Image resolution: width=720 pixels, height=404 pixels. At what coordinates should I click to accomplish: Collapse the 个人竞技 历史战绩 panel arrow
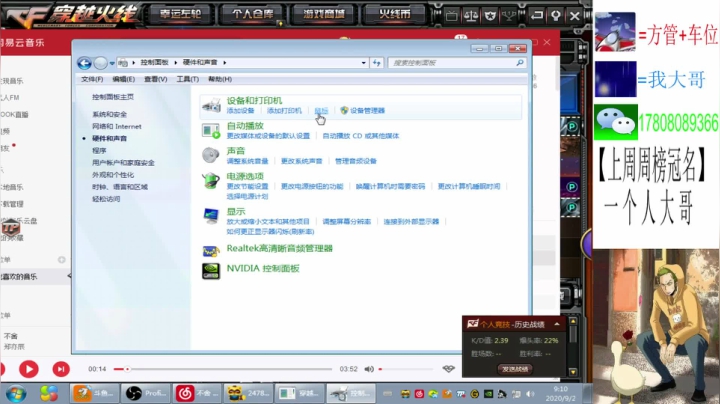557,324
